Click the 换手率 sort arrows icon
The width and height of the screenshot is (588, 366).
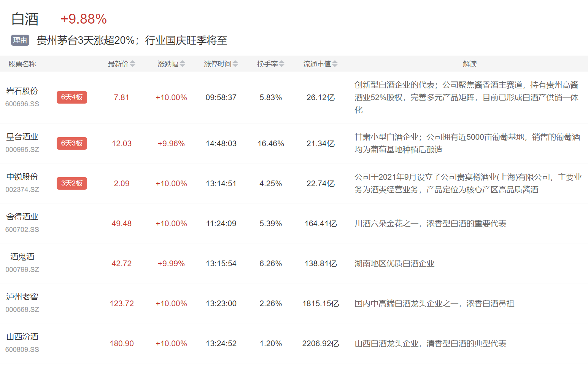[281, 64]
